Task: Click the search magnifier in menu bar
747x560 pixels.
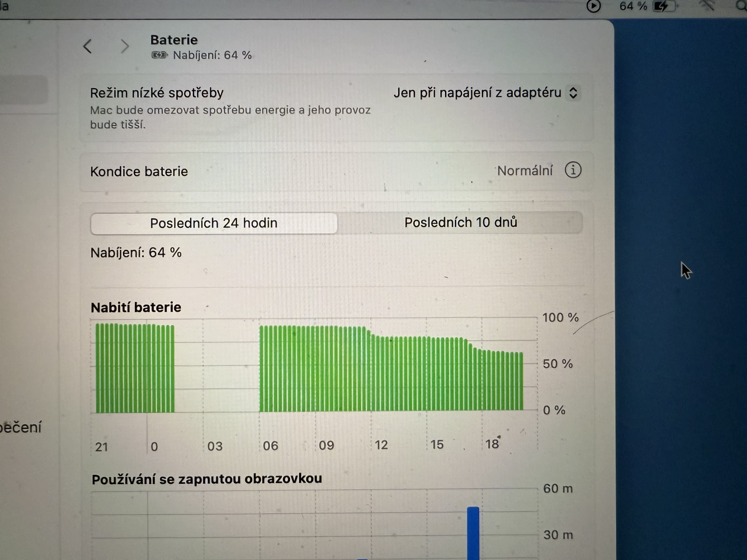Action: tap(742, 5)
